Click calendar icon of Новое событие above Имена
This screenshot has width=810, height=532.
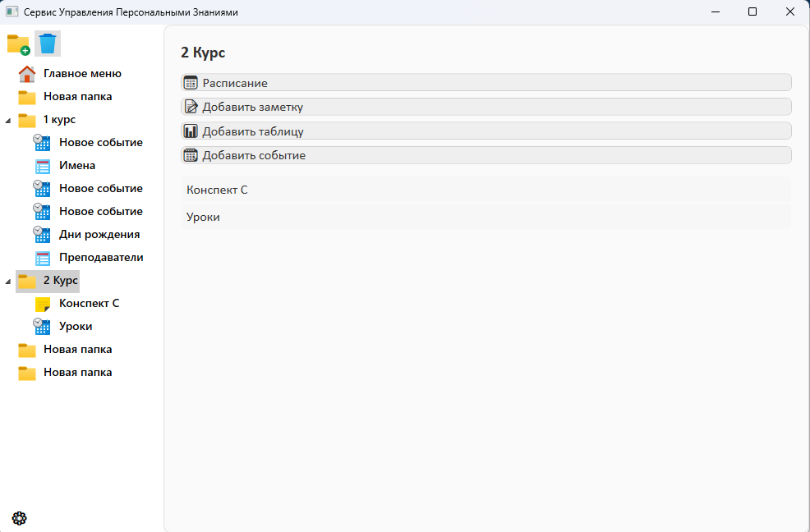coord(42,143)
